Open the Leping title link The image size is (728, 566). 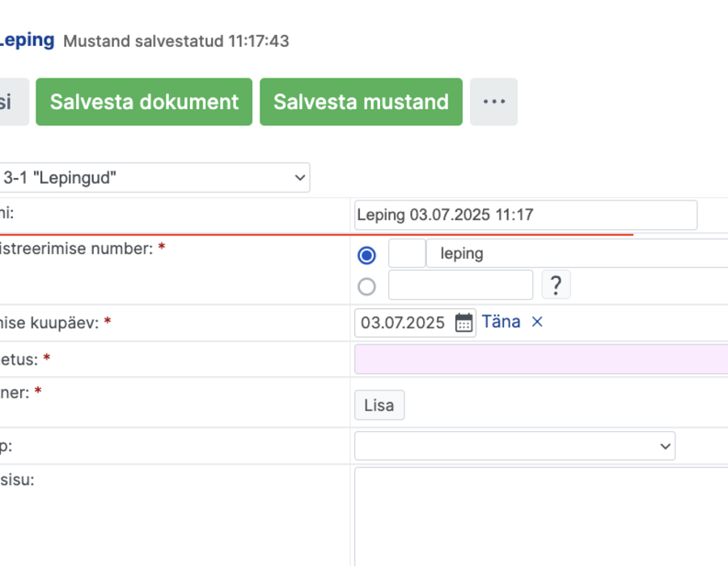coord(27,40)
